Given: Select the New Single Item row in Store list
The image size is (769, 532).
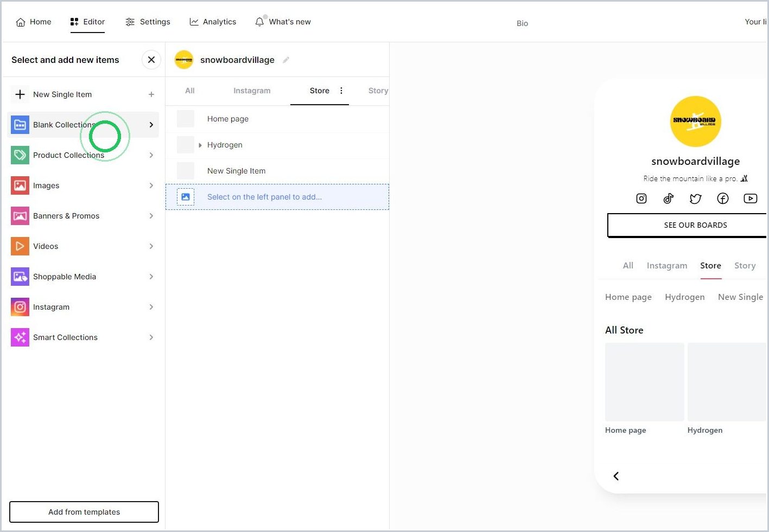Looking at the screenshot, I should pos(277,171).
